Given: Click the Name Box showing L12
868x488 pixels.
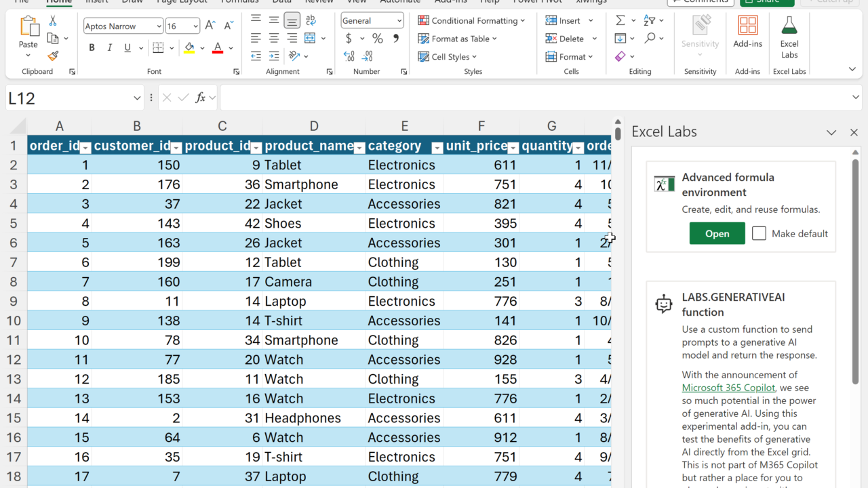Looking at the screenshot, I should click(x=68, y=98).
